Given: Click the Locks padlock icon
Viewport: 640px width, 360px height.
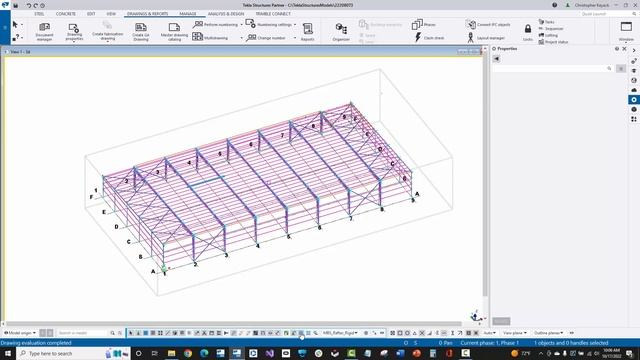Looking at the screenshot, I should 528,29.
